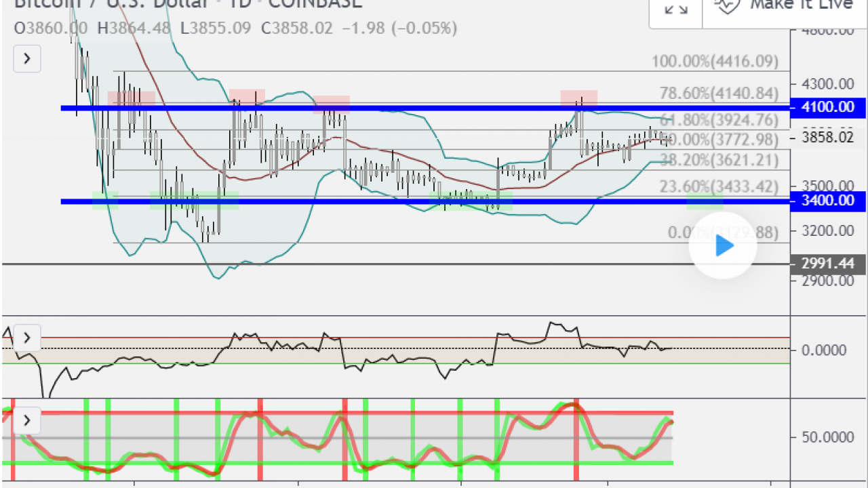Select the gray 2991.44 price label
868x488 pixels.
(x=828, y=264)
